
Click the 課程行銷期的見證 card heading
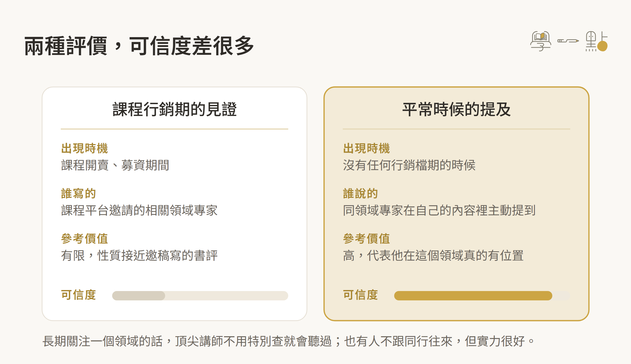pos(174,109)
